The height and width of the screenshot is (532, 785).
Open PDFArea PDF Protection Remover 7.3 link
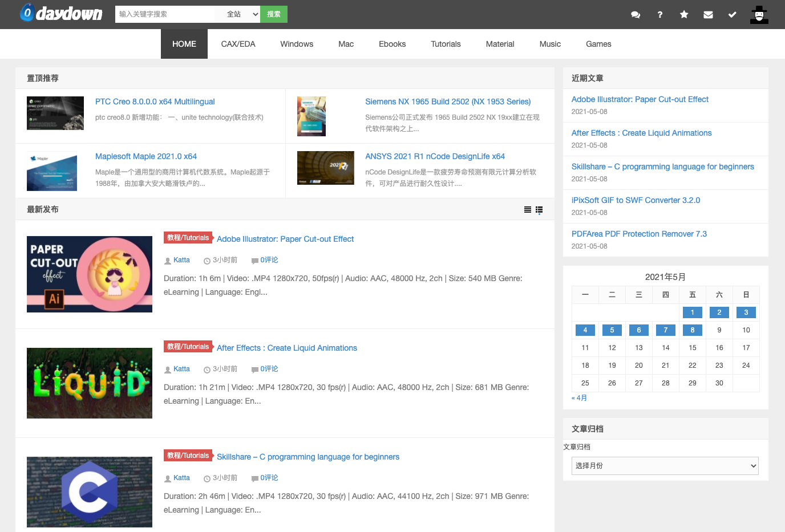tap(639, 234)
